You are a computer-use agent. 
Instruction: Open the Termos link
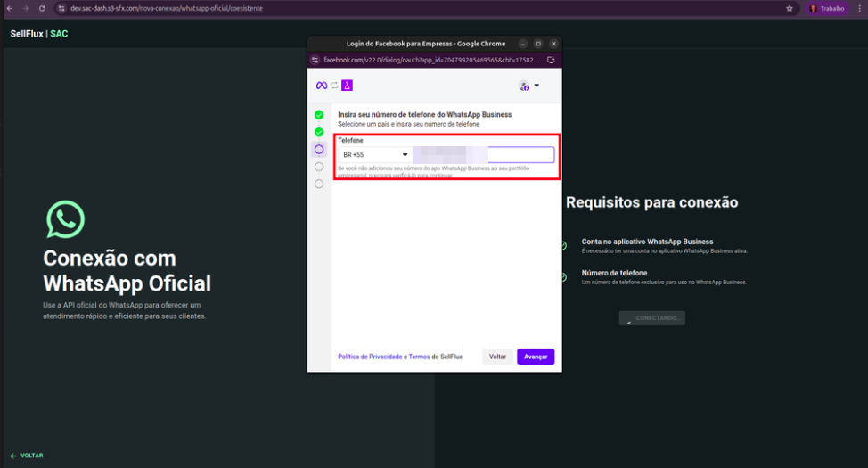[419, 357]
